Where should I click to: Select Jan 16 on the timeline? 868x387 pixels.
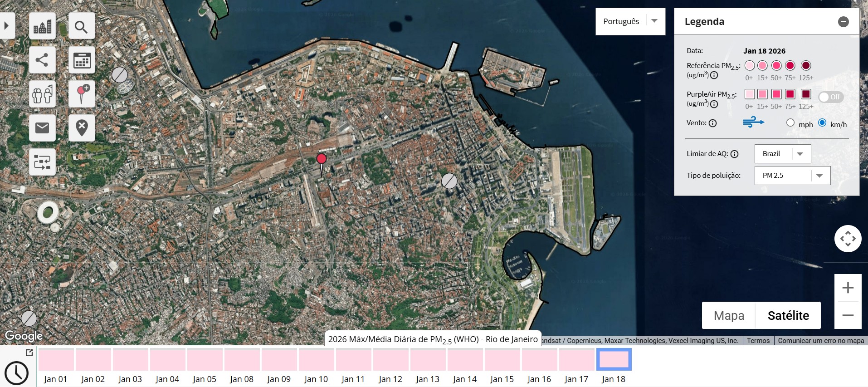[x=539, y=360]
